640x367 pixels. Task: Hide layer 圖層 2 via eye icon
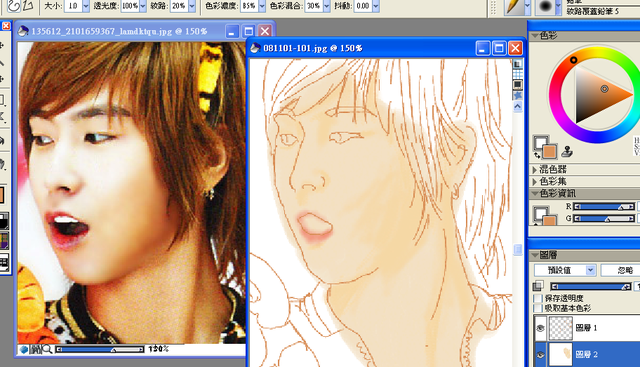point(540,354)
